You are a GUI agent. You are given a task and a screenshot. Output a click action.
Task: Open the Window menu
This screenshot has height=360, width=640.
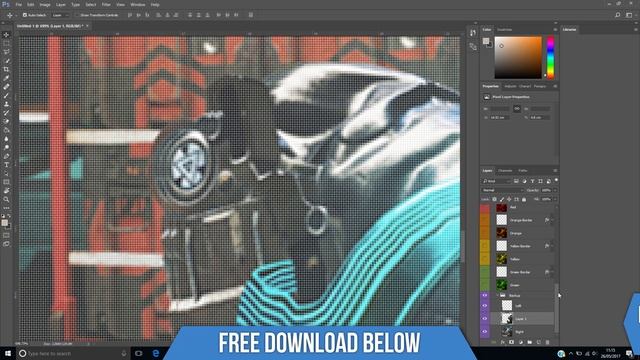(138, 4)
